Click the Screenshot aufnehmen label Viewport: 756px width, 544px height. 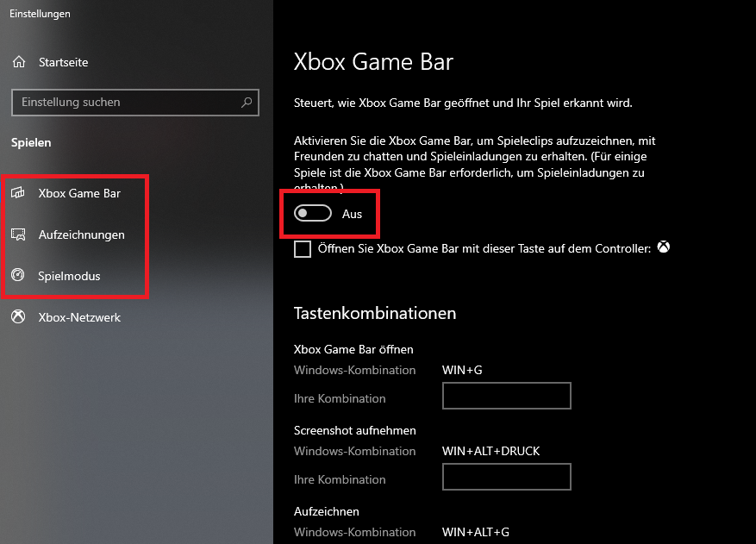[x=355, y=430]
